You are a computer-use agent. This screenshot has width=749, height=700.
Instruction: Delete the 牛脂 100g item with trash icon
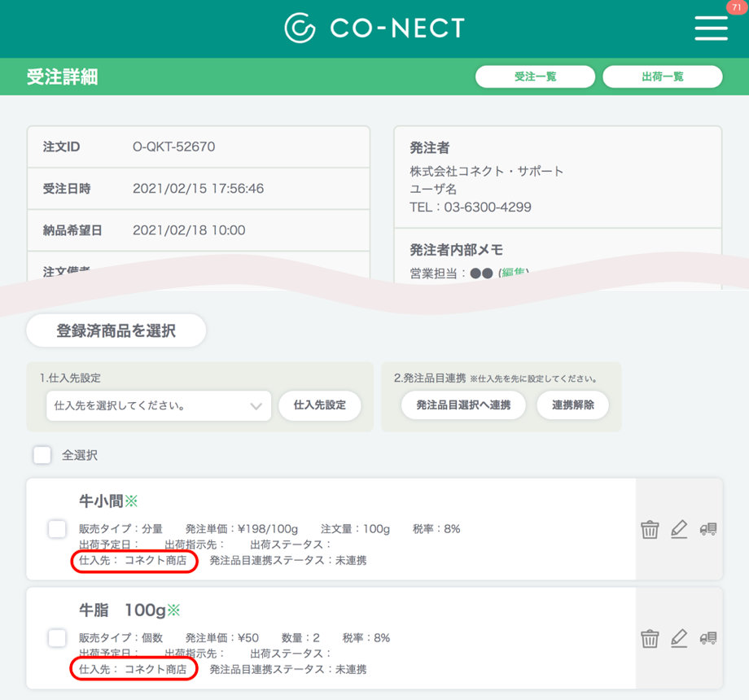650,638
